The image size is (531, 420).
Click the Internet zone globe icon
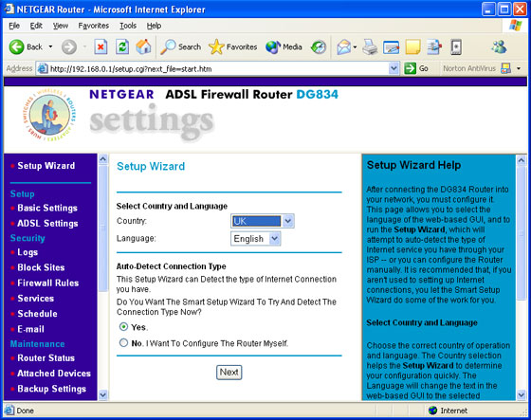point(432,411)
